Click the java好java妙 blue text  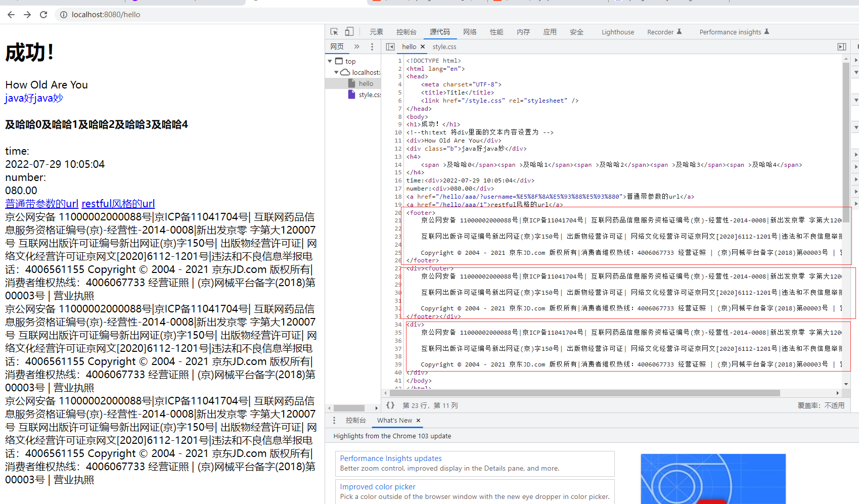pyautogui.click(x=34, y=98)
